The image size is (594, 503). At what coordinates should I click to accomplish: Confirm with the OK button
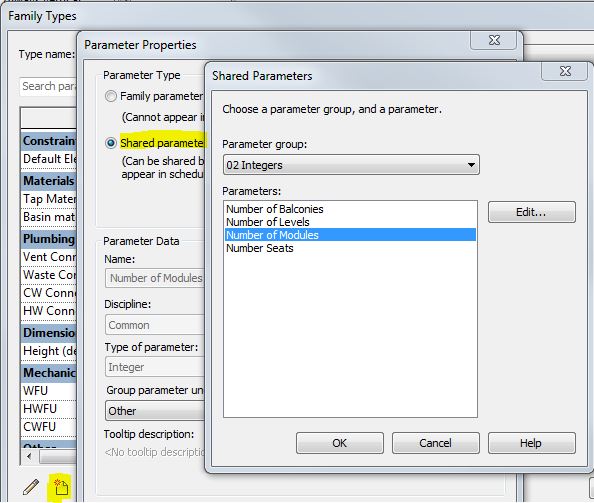click(339, 443)
